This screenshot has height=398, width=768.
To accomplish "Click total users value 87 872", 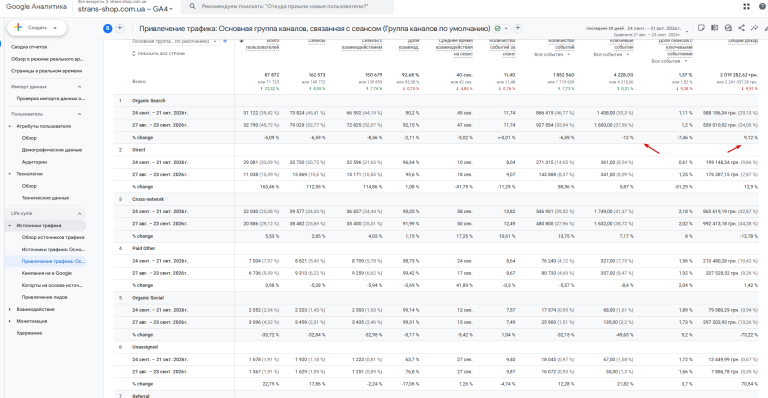I will pyautogui.click(x=271, y=75).
